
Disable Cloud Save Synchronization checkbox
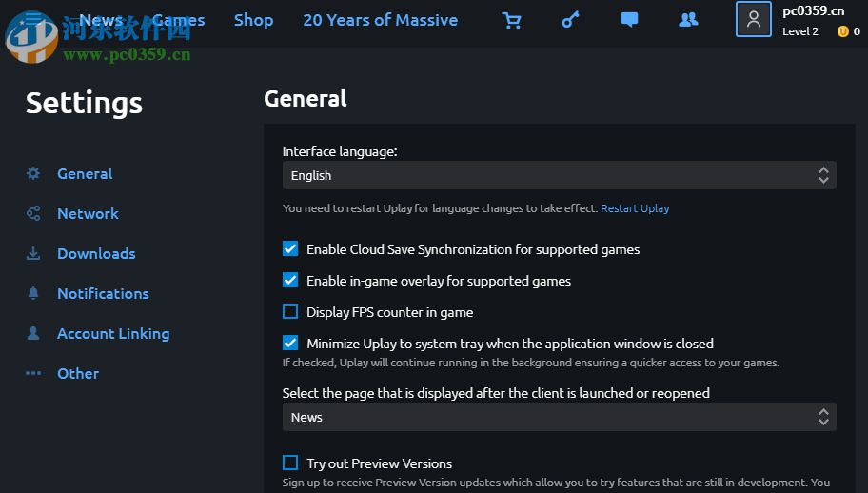tap(290, 249)
